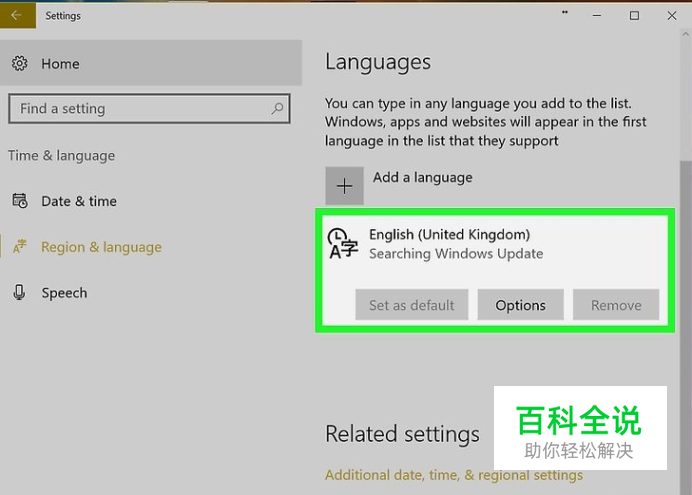Open Home via the gear icon
Viewport: 692px width, 495px height.
pyautogui.click(x=19, y=64)
